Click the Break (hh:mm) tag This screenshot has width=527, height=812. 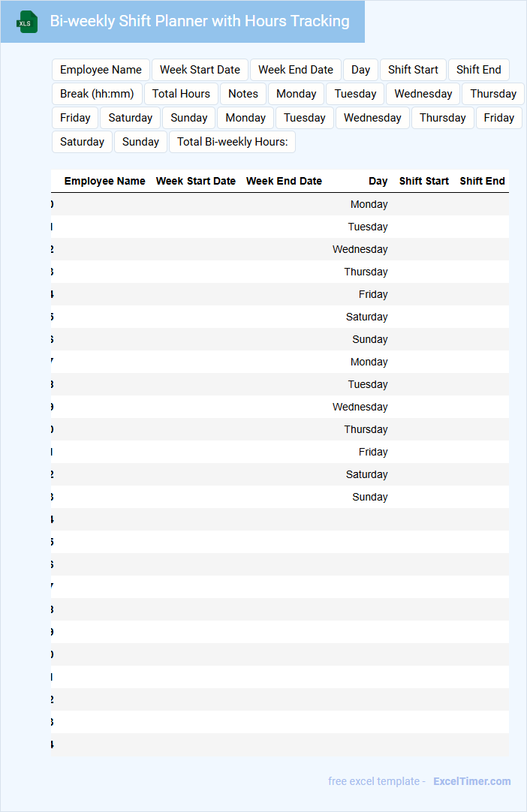pos(97,94)
